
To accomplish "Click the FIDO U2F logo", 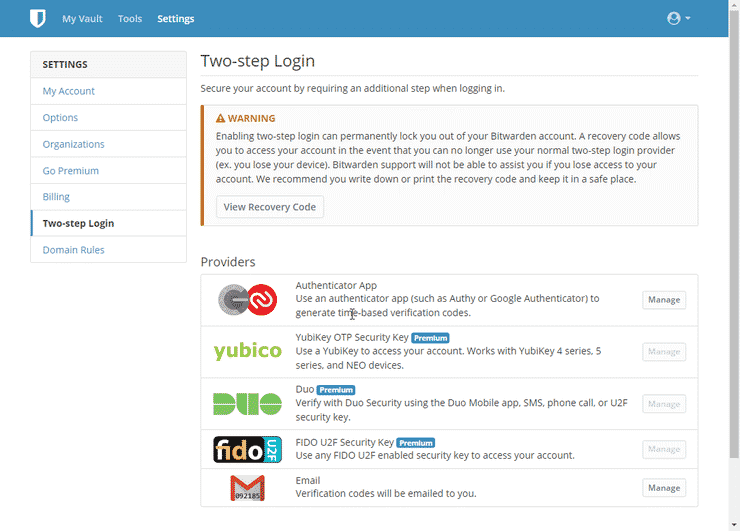I will point(248,449).
